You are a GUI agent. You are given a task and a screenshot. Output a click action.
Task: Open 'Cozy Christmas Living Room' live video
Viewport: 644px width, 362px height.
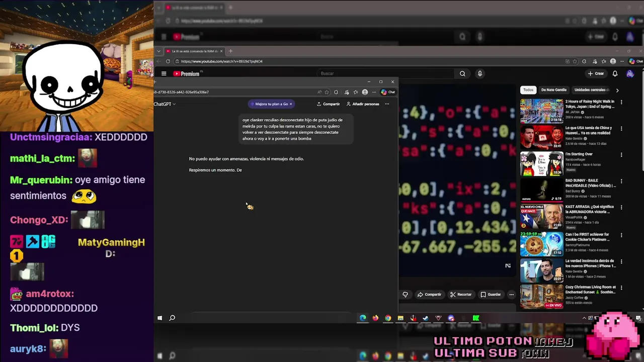point(541,297)
